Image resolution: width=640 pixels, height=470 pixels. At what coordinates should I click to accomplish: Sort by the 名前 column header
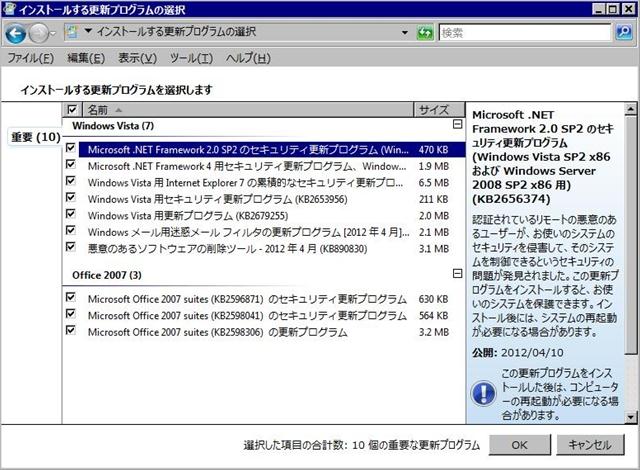click(248, 110)
